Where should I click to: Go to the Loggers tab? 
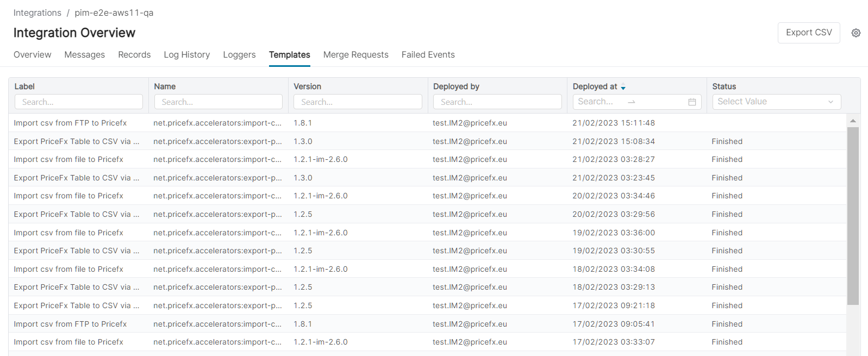tap(239, 55)
